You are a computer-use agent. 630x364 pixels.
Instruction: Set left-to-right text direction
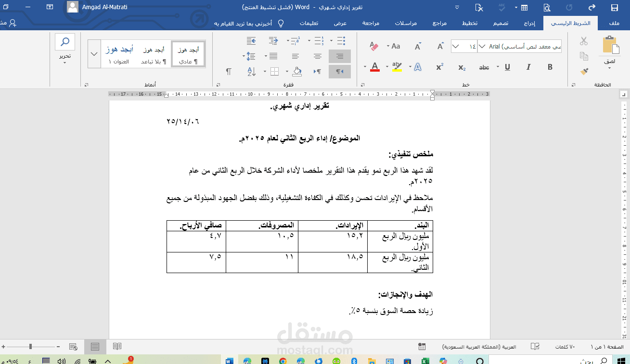click(318, 72)
